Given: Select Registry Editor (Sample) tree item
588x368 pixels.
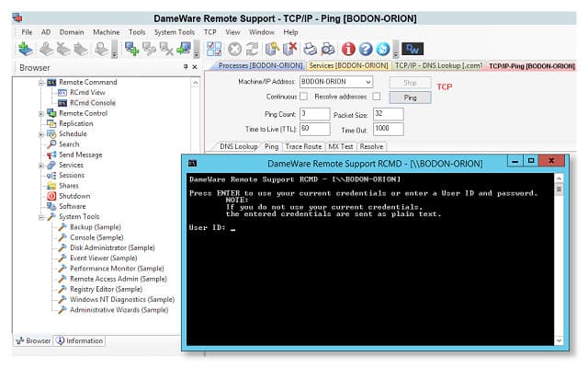Looking at the screenshot, I should (x=106, y=289).
